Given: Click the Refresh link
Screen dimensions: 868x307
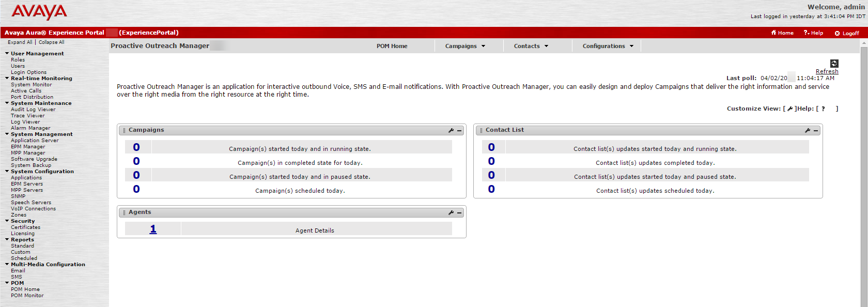Looking at the screenshot, I should (x=827, y=71).
